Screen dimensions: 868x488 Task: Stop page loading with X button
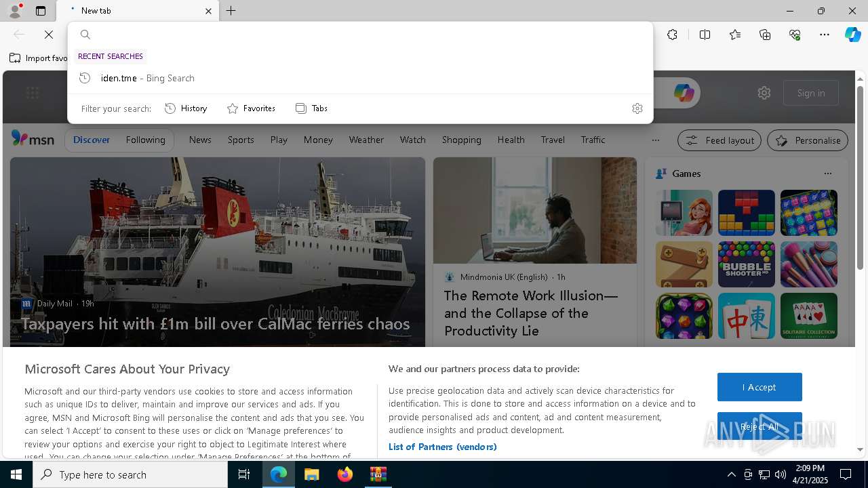click(x=49, y=35)
